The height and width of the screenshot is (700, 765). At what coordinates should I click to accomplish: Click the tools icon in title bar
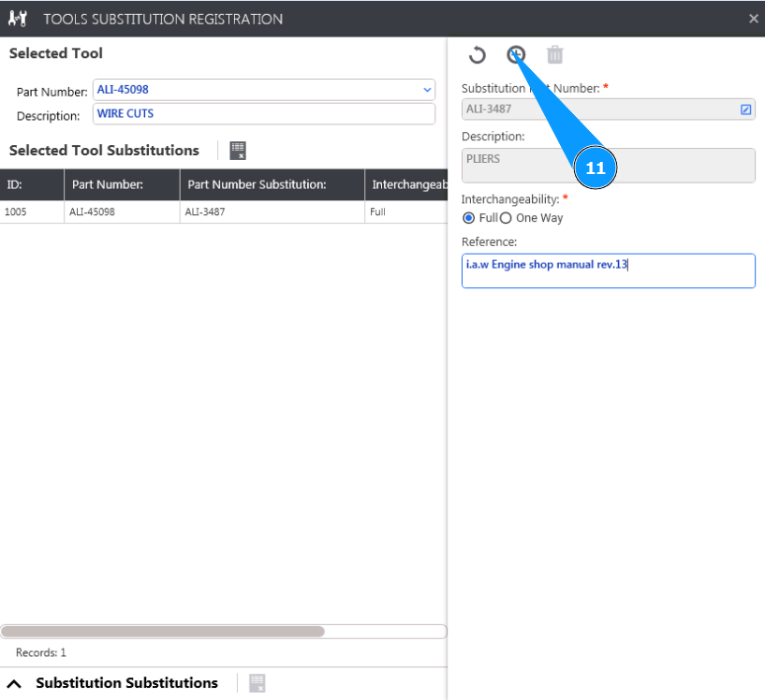point(18,19)
